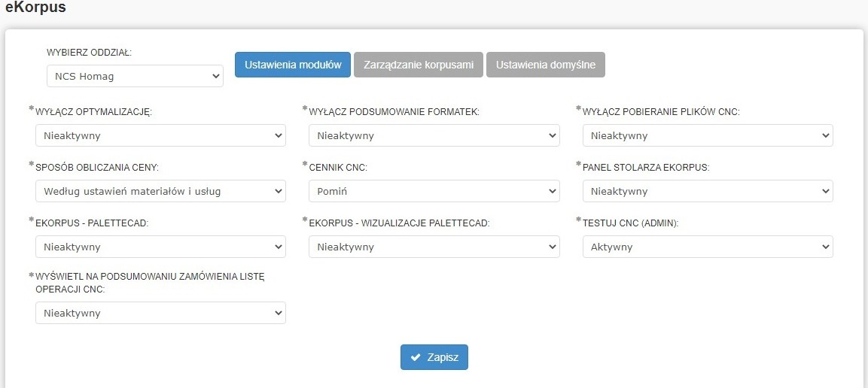Expand the Wyłącz optymalizację dropdown

160,136
